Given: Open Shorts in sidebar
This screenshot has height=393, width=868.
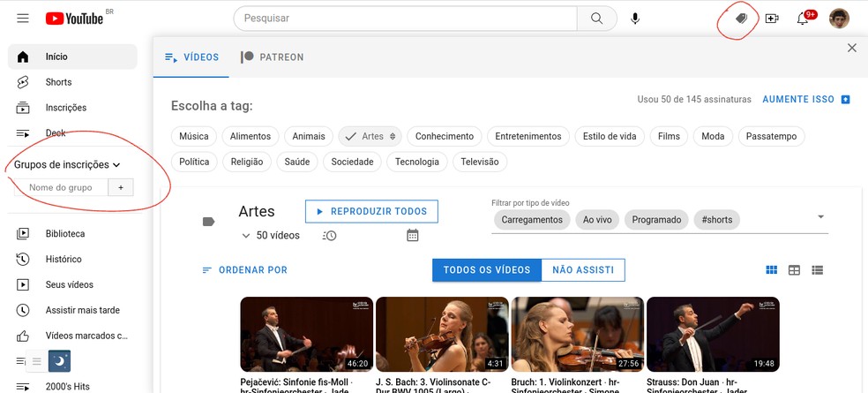Looking at the screenshot, I should pyautogui.click(x=72, y=82).
